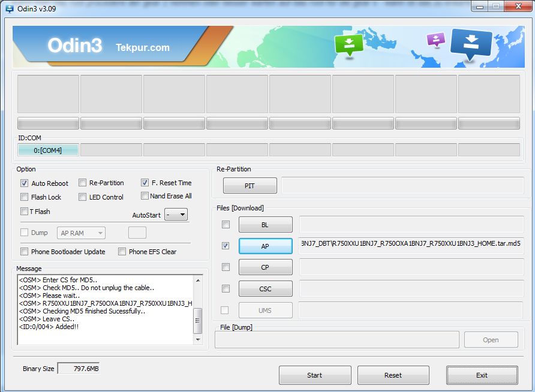Check the Nand Erase All box
The image size is (535, 392).
click(145, 196)
